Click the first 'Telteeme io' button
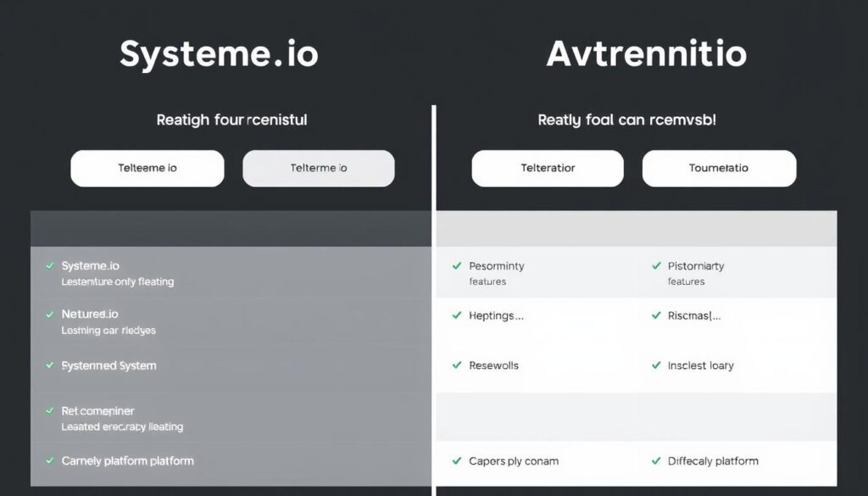The height and width of the screenshot is (496, 868). coord(147,168)
